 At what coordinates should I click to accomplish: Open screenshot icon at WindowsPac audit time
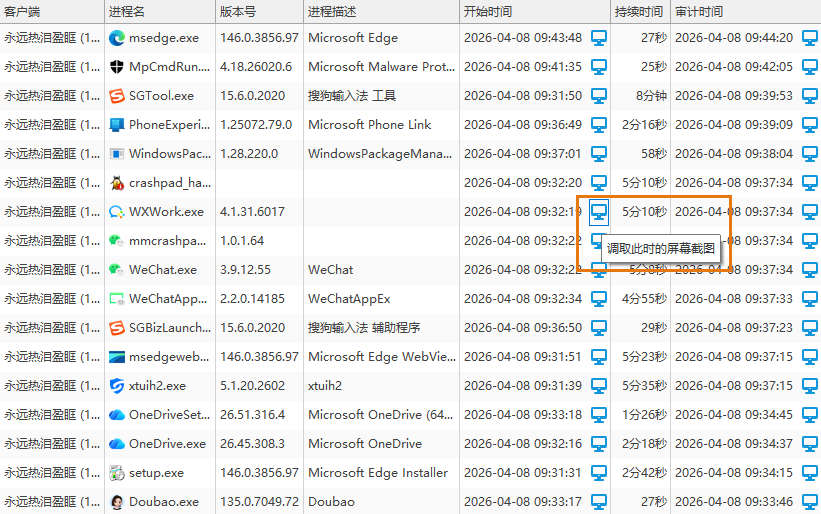coord(811,154)
